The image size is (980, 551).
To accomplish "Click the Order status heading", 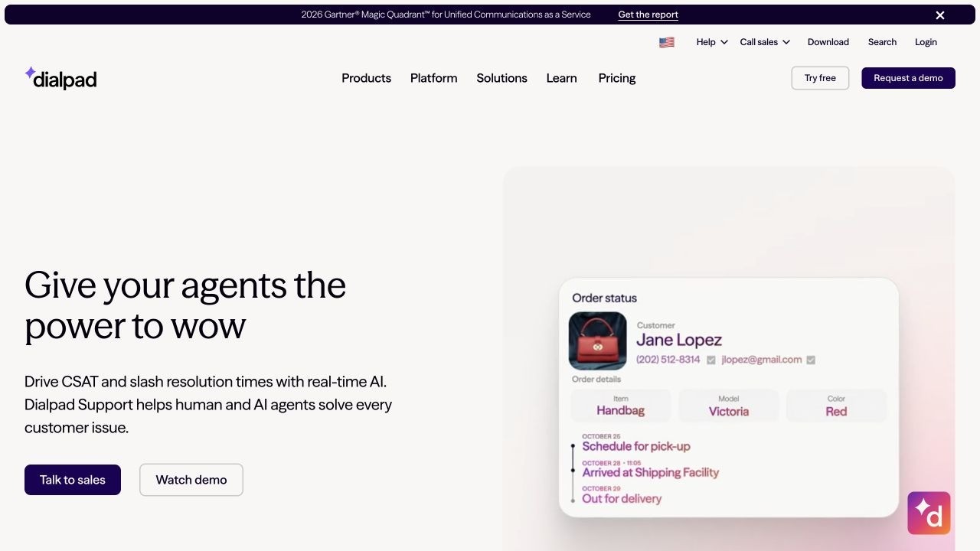I will pos(605,298).
